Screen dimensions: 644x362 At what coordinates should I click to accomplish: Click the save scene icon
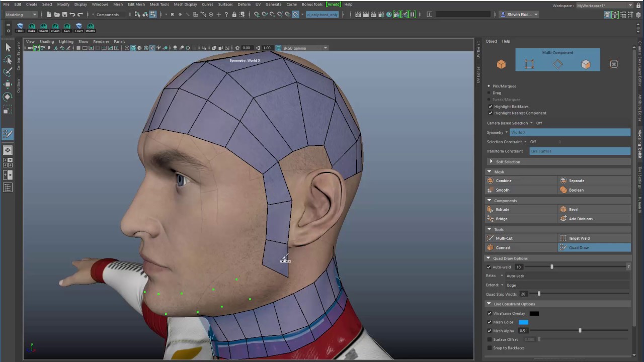64,15
